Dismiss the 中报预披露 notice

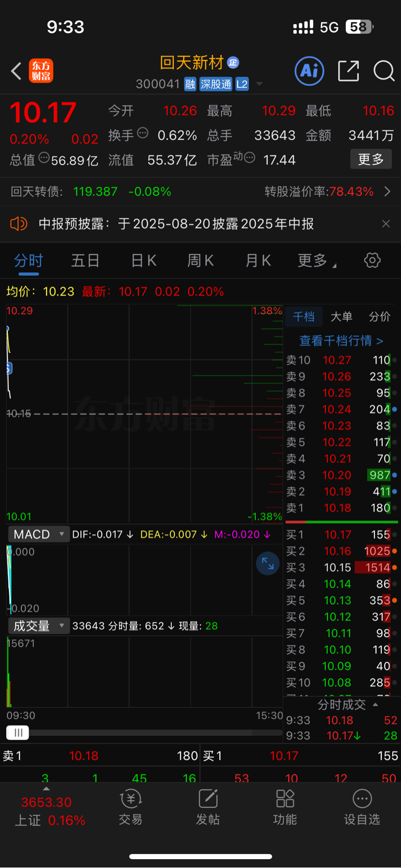[x=386, y=224]
